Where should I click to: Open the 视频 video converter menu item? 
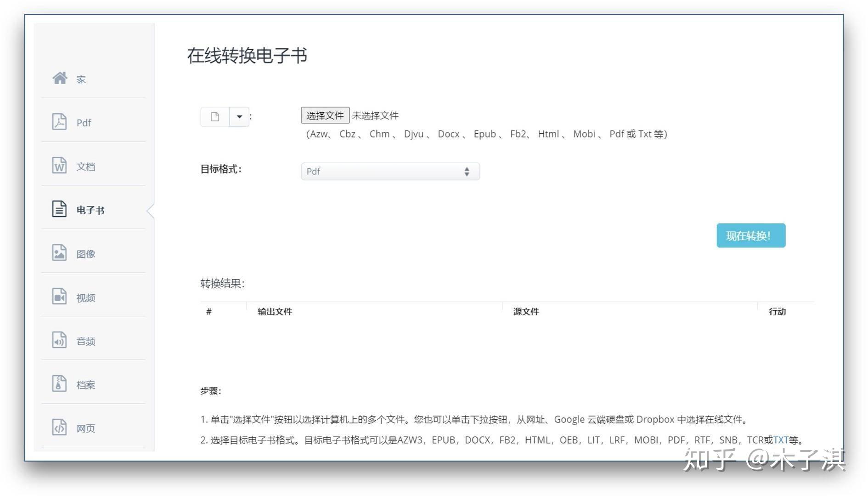coord(93,297)
